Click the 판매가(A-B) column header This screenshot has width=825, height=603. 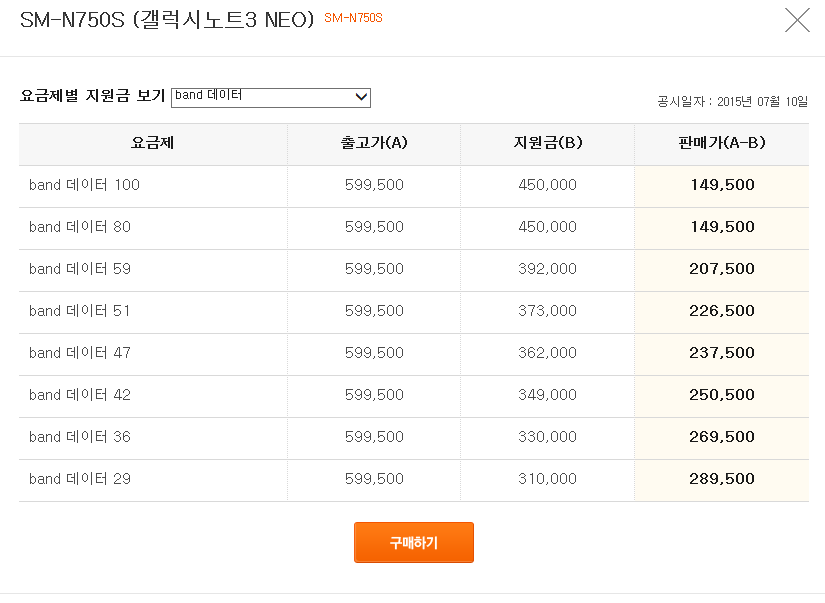(x=722, y=143)
